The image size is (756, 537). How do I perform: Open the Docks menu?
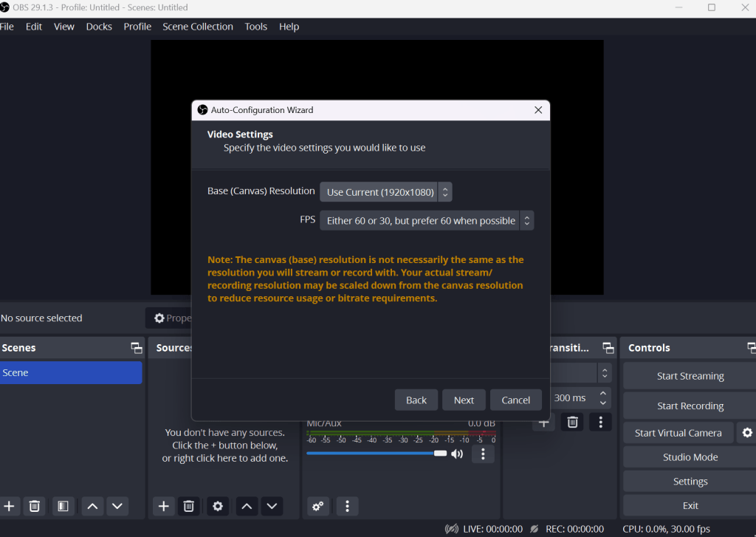[99, 27]
